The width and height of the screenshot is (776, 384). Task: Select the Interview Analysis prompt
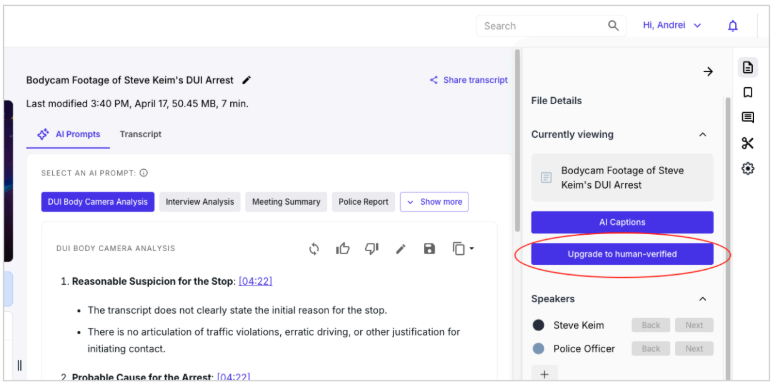(x=199, y=202)
